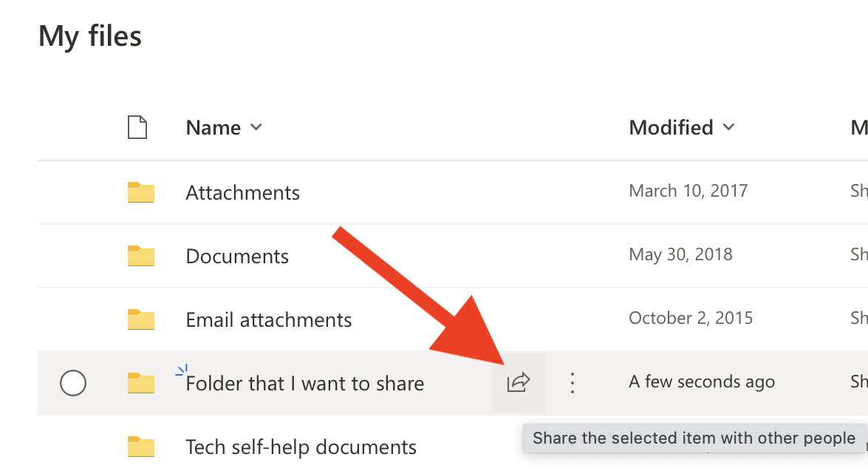Expand the Name column sort dropdown
This screenshot has height=471, width=868.
pyautogui.click(x=256, y=127)
